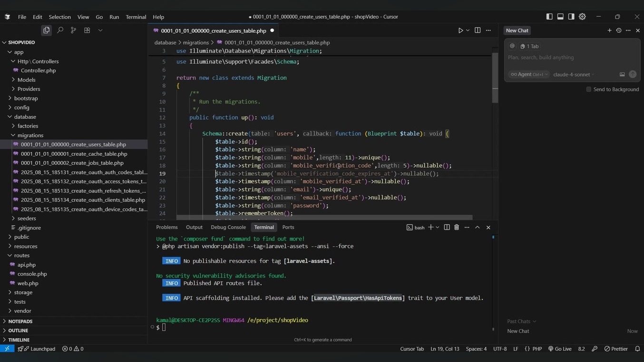
Task: Open web.php in the file explorer
Action: pyautogui.click(x=28, y=283)
